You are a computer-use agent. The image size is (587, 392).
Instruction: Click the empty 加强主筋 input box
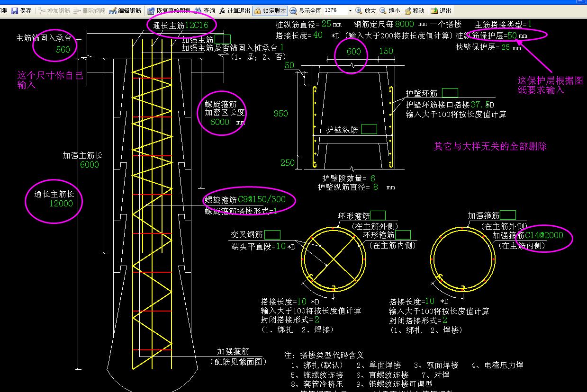(x=223, y=39)
